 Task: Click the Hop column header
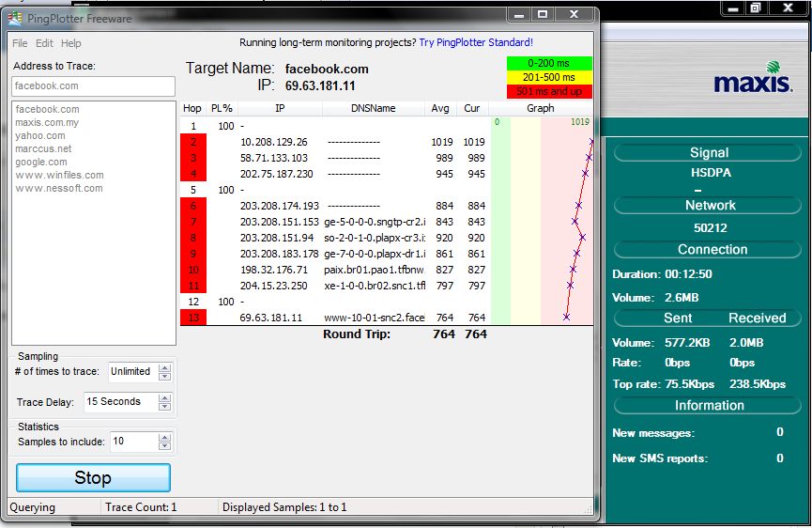pyautogui.click(x=192, y=108)
